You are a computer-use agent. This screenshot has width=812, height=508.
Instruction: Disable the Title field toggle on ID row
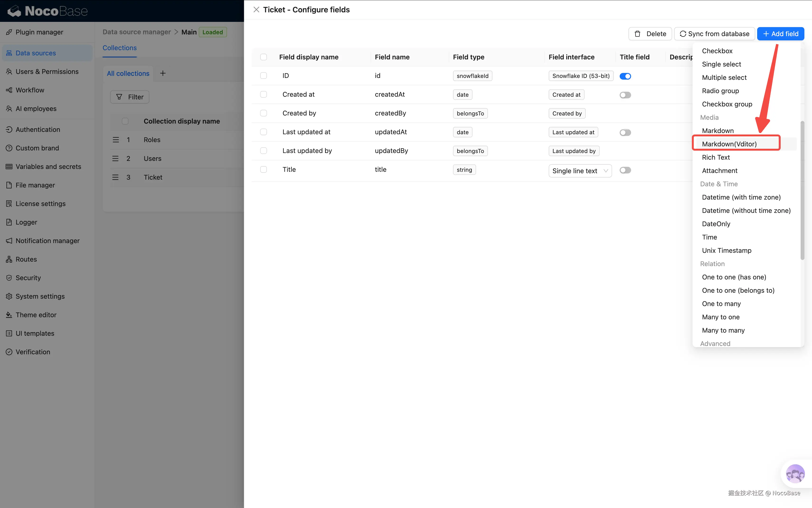pos(625,76)
